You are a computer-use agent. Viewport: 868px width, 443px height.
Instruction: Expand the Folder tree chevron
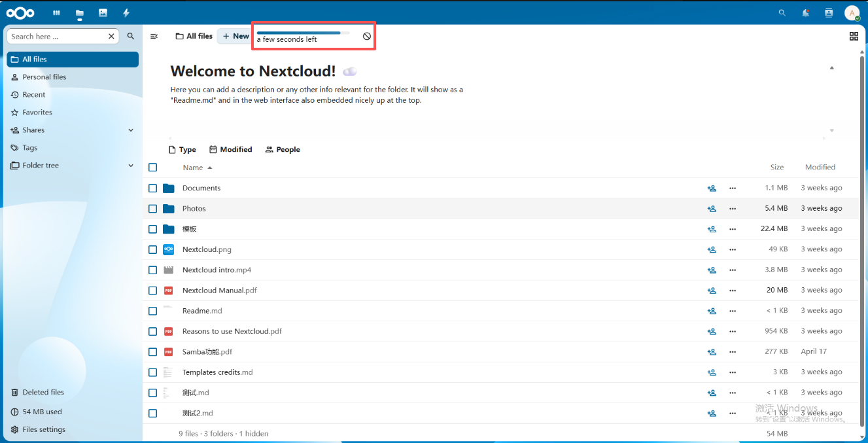click(131, 166)
